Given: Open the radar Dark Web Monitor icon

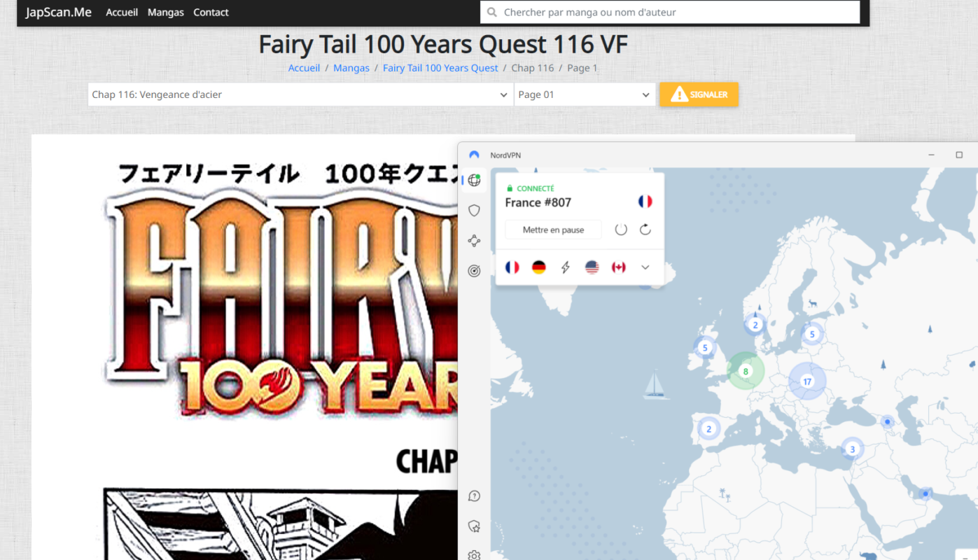Looking at the screenshot, I should click(x=475, y=271).
